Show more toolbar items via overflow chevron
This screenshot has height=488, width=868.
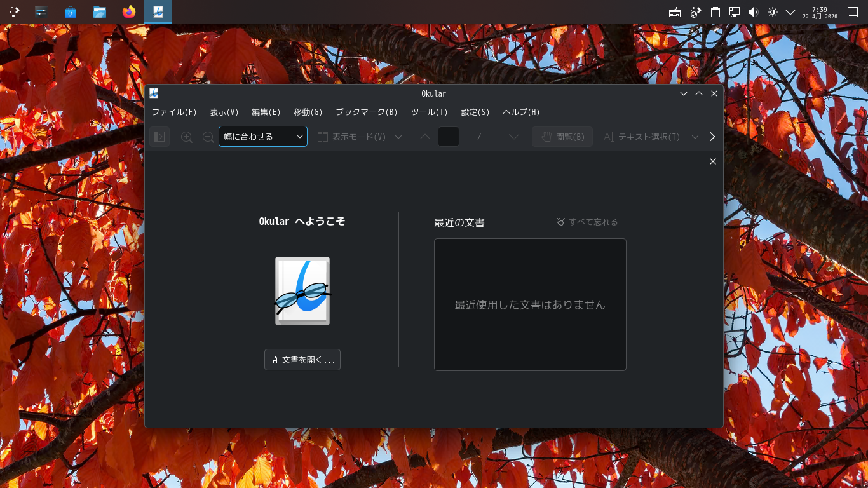712,137
